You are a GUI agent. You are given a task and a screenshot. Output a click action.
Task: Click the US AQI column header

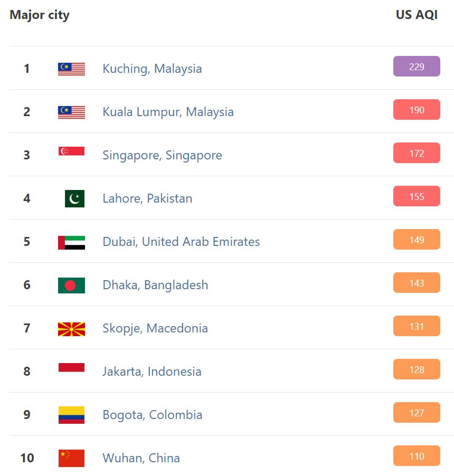[417, 15]
